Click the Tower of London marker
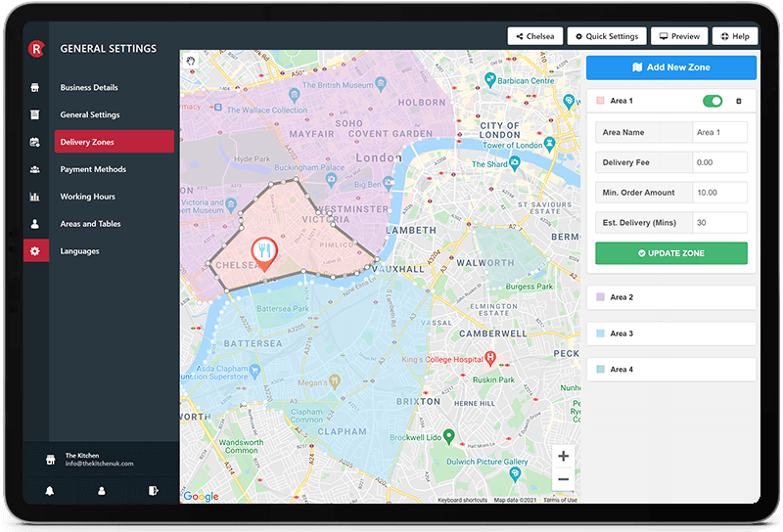 pos(549,144)
